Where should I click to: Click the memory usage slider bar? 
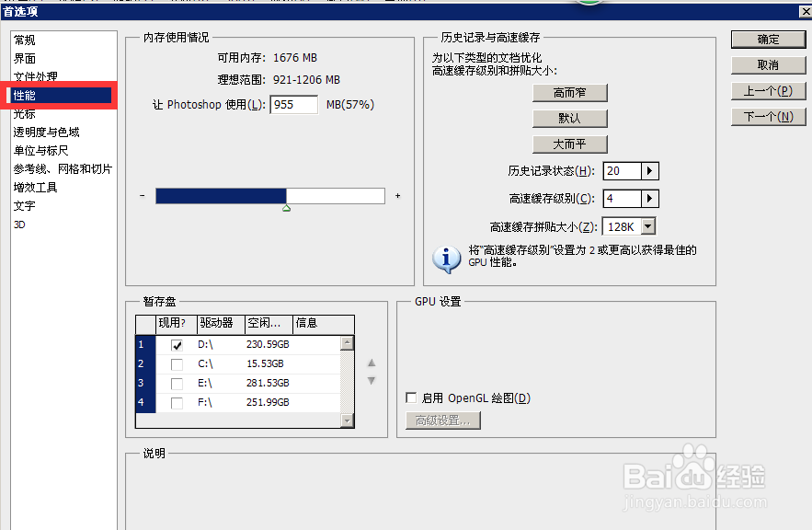[270, 196]
